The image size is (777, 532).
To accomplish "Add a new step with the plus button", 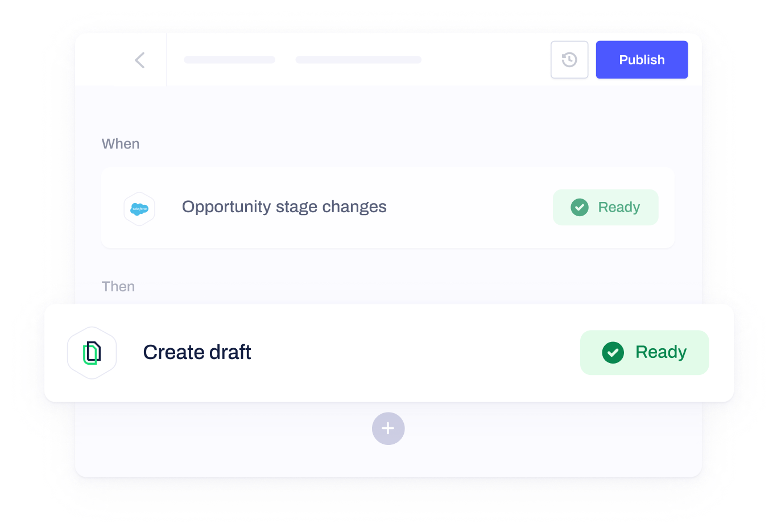I will (x=388, y=428).
